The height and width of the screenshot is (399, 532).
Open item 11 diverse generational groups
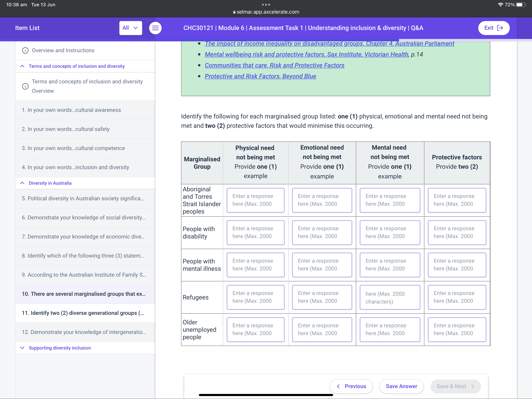pos(83,313)
